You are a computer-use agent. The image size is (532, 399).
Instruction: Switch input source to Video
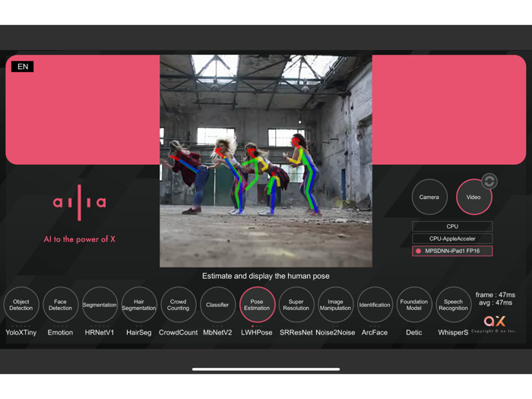[473, 197]
